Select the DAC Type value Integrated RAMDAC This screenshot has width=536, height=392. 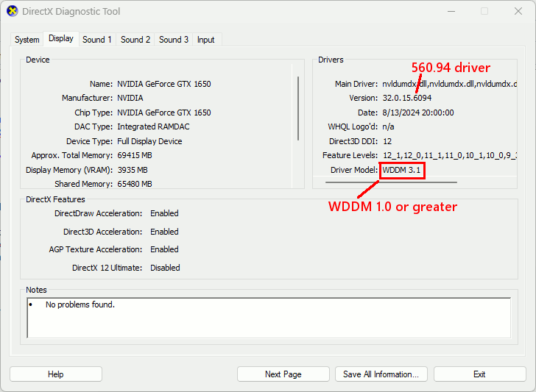153,126
